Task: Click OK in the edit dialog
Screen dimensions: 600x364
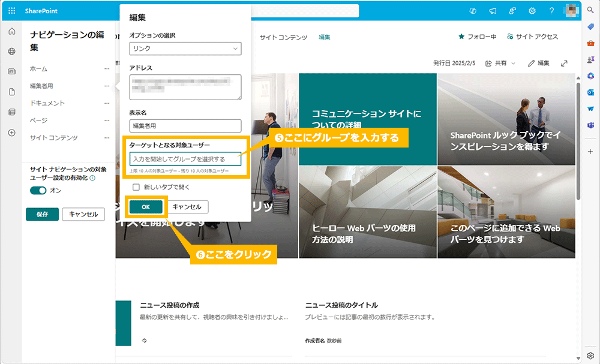Action: [x=146, y=207]
